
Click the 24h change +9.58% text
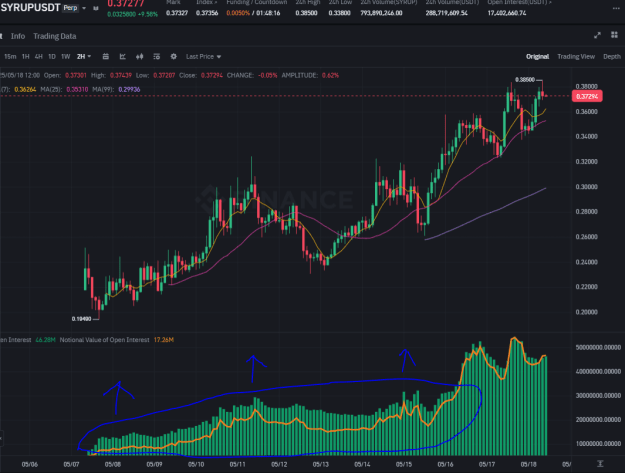coord(148,14)
